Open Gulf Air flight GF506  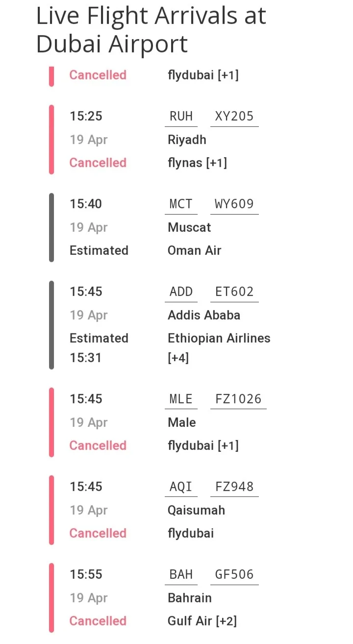point(234,574)
